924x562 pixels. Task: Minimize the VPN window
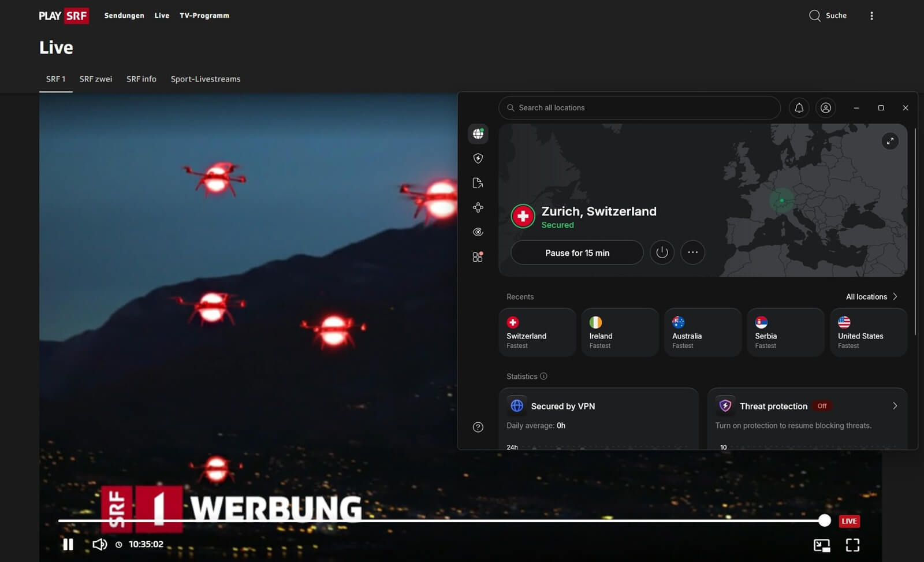(856, 108)
